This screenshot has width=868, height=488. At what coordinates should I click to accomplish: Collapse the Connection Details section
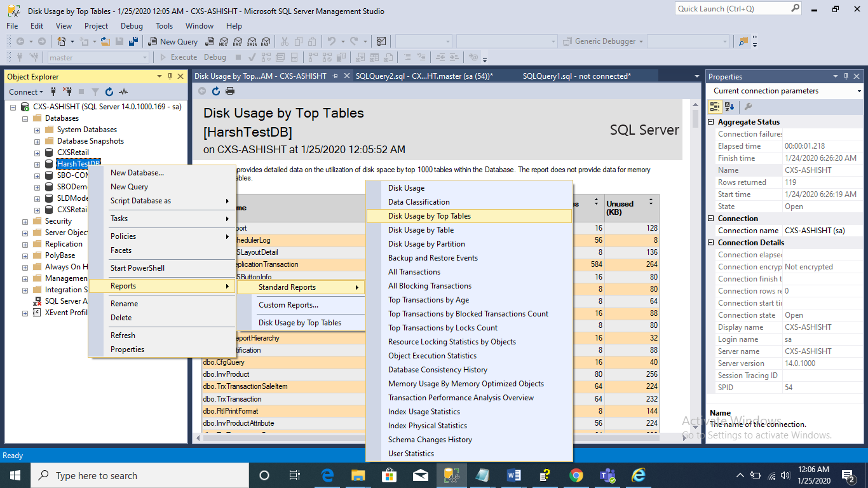712,243
